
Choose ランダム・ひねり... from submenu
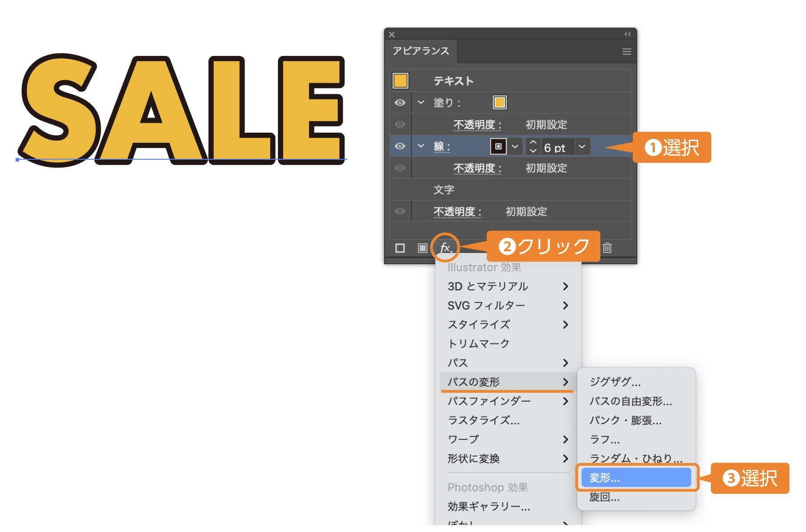pyautogui.click(x=636, y=458)
